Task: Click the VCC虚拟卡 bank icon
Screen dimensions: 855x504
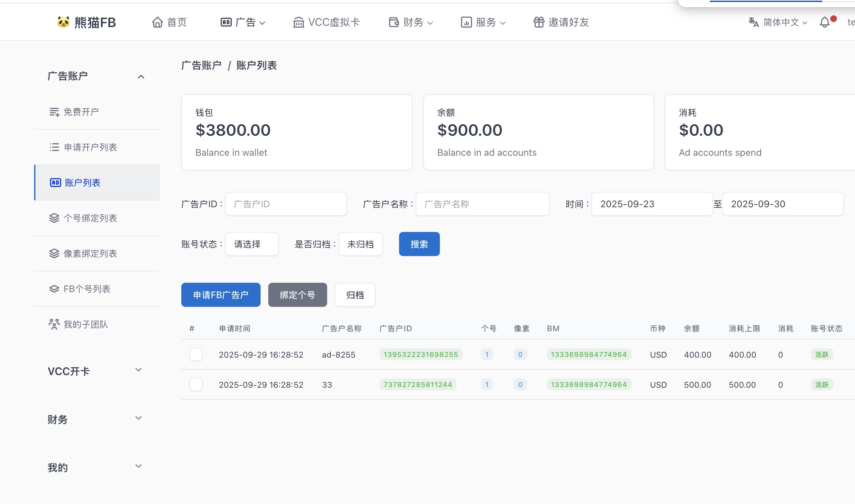Action: pyautogui.click(x=298, y=22)
